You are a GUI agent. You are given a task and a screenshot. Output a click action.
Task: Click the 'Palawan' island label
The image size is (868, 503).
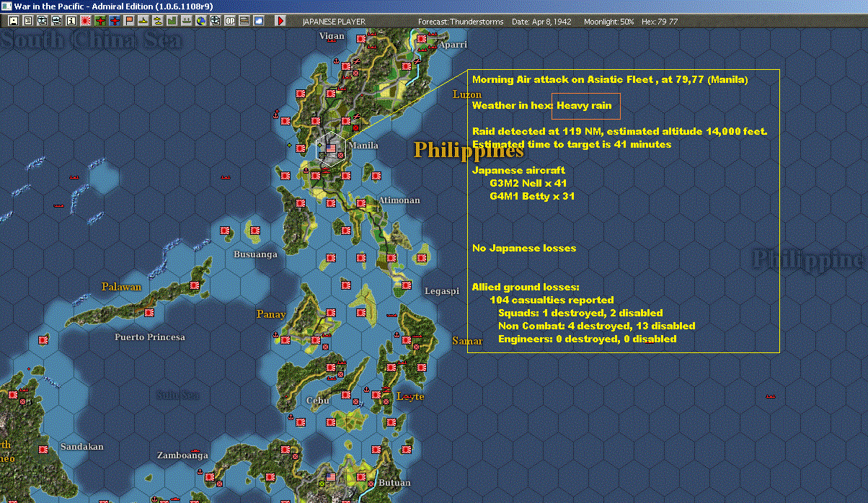(x=121, y=287)
